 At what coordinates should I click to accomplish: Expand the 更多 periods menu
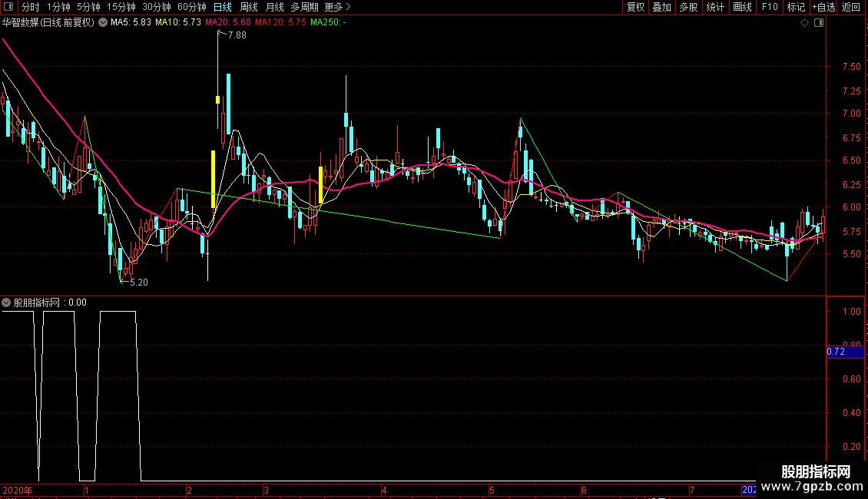click(337, 7)
